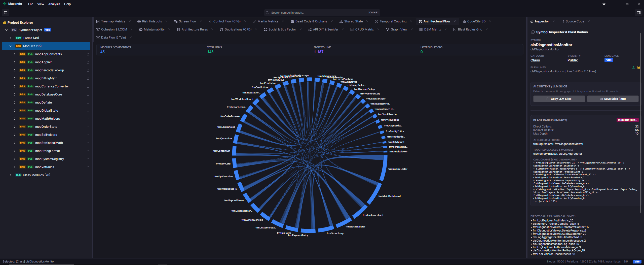Close the Graph View tab
The height and width of the screenshot is (265, 644).
click(412, 29)
